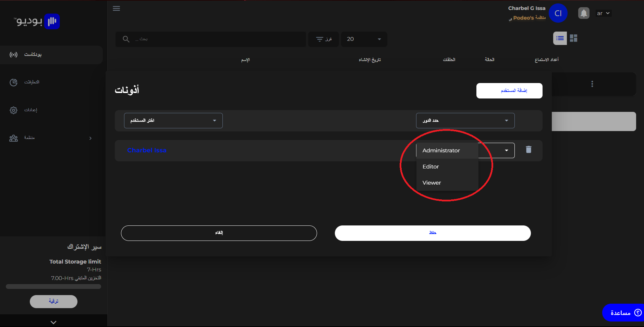This screenshot has height=327, width=644.
Task: Click the Total Storage limit text
Action: [x=75, y=261]
